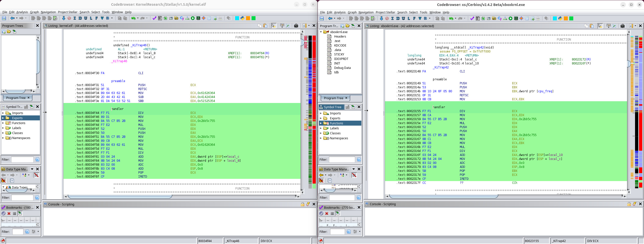Image resolution: width=644 pixels, height=244 pixels.
Task: Click Create Function (F) in kernel.elf toolbar
Action: point(96,18)
